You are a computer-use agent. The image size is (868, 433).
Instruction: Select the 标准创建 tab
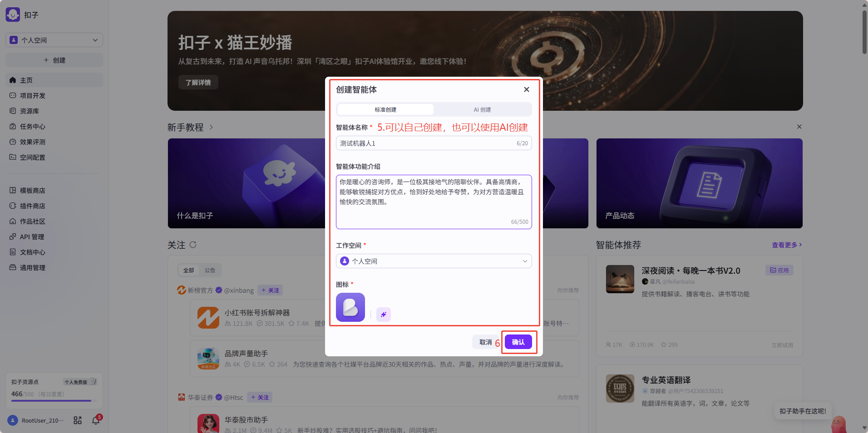[385, 109]
